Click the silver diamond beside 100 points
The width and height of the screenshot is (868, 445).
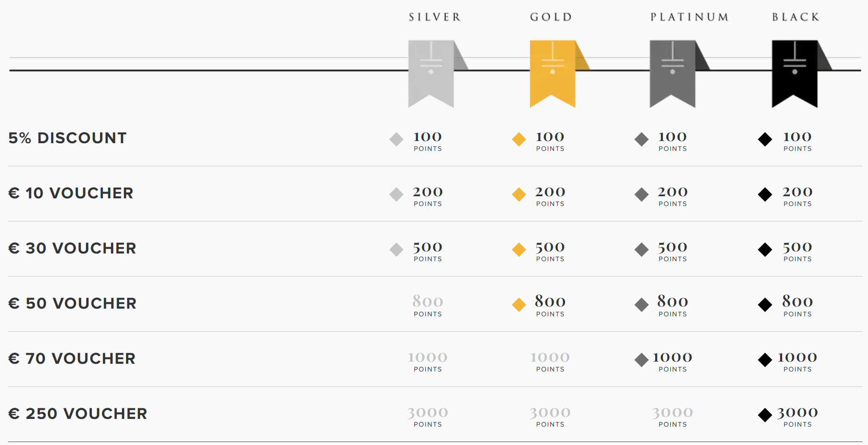pyautogui.click(x=396, y=139)
